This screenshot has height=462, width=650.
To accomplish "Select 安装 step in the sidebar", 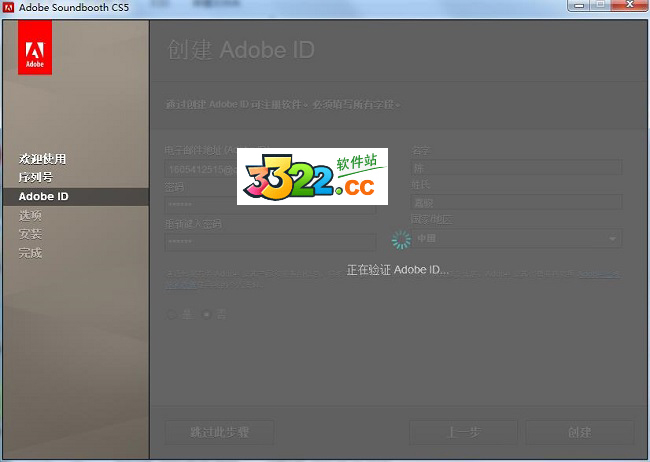I will (x=30, y=234).
